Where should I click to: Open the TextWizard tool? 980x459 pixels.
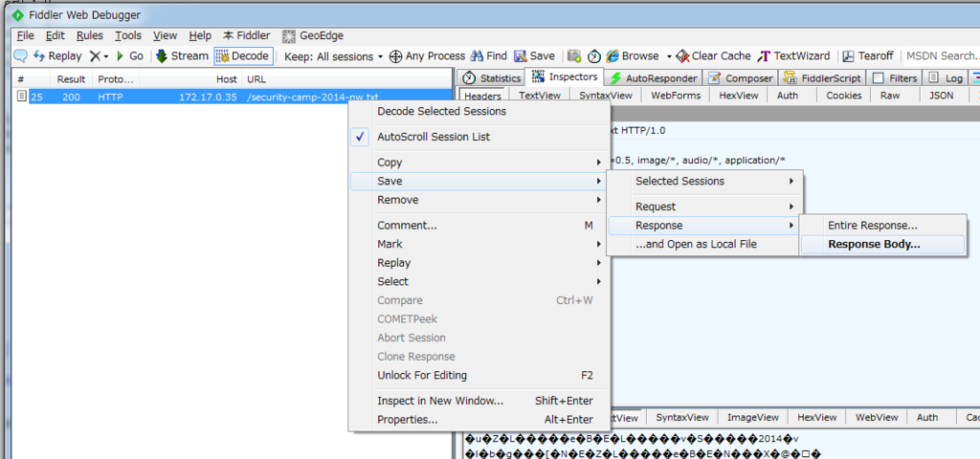click(793, 56)
